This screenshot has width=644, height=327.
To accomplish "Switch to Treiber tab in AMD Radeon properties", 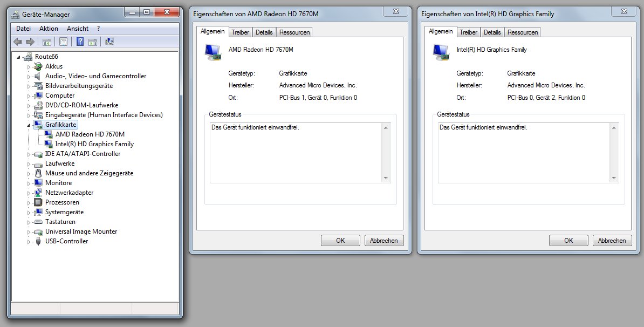I will point(240,32).
